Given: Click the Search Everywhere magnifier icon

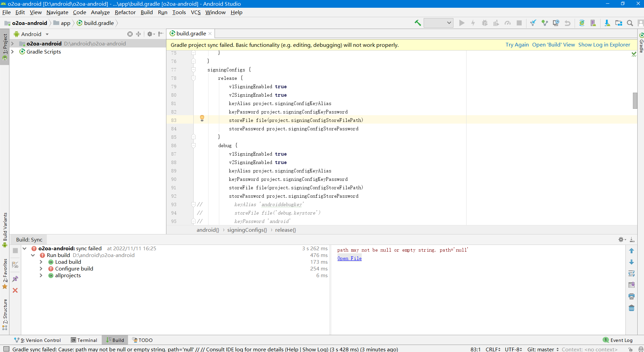Looking at the screenshot, I should pos(630,23).
